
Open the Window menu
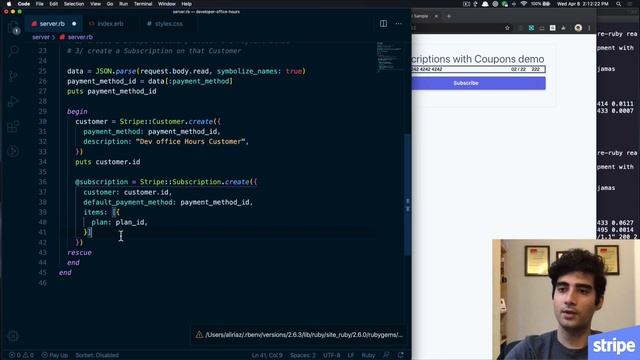(x=167, y=4)
